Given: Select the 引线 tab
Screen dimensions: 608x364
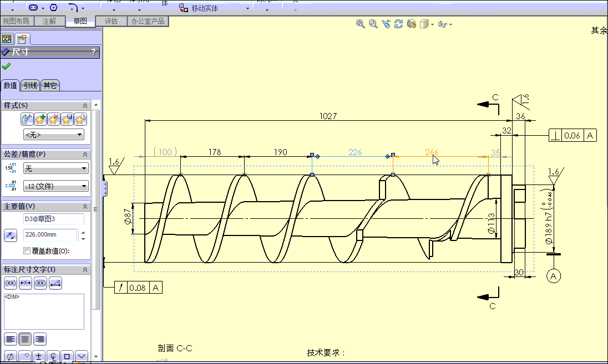Looking at the screenshot, I should 31,85.
